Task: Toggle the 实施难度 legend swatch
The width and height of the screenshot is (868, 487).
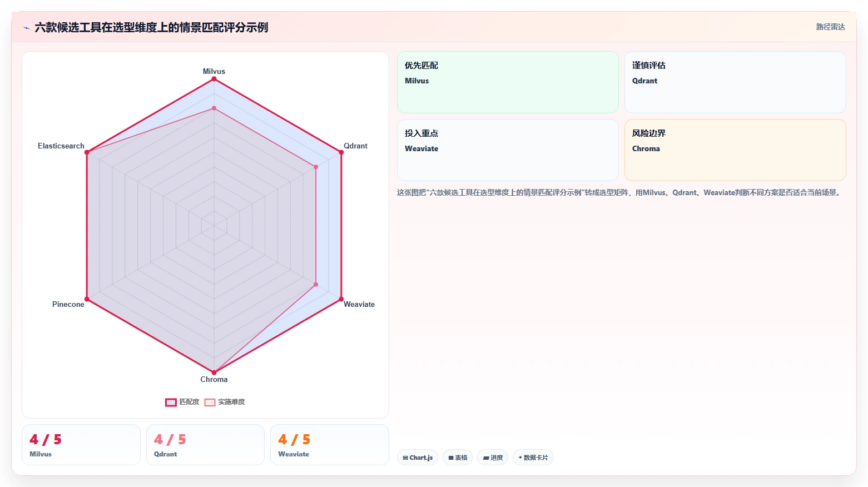Action: [x=210, y=402]
